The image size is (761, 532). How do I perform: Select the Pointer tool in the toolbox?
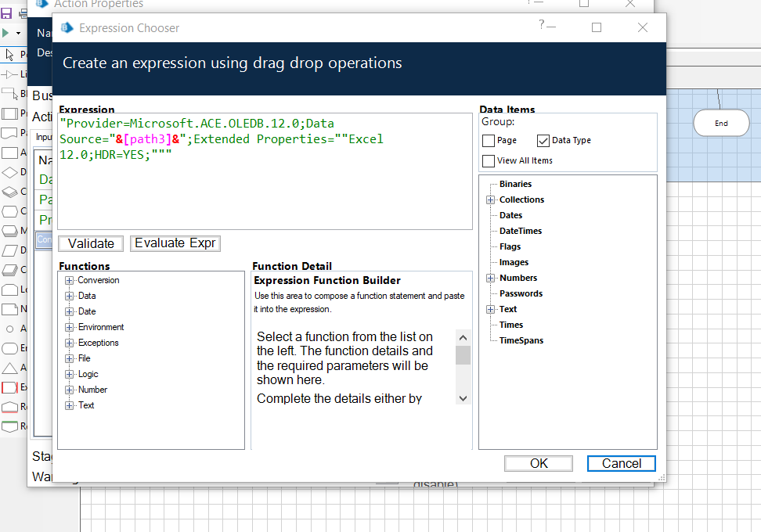click(9, 55)
